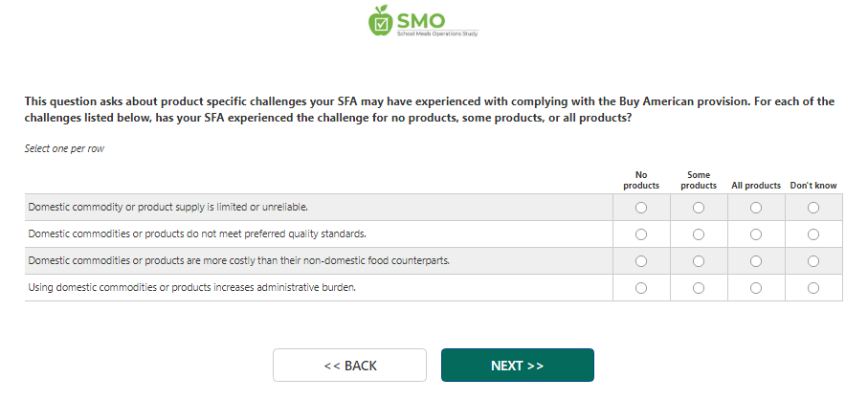Mark 'Don't know' for administrative burden row
Viewport: 868px width, 400px height.
click(x=813, y=287)
